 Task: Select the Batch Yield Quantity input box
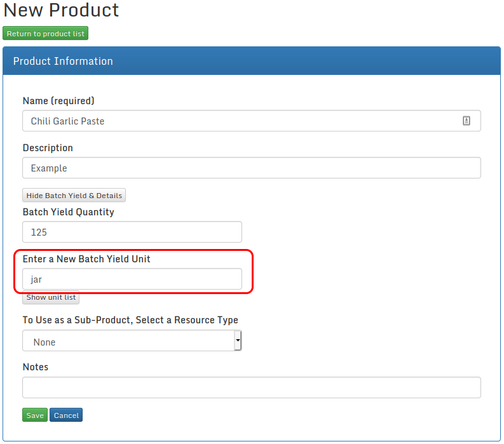(x=132, y=232)
